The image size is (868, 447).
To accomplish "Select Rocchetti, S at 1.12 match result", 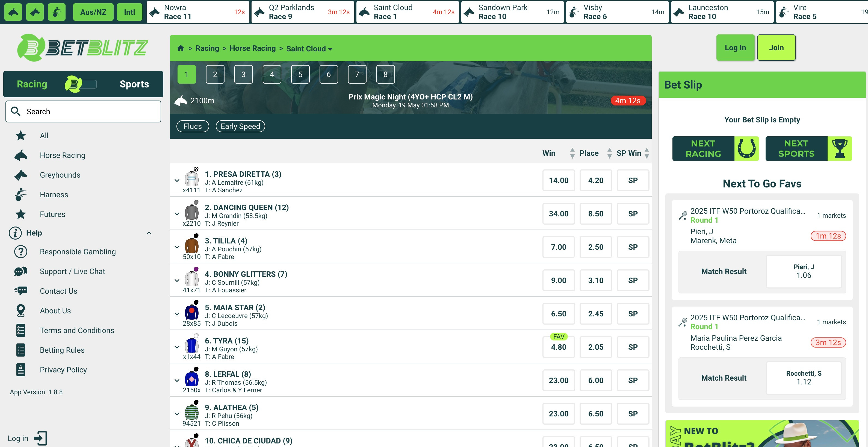I will click(804, 378).
